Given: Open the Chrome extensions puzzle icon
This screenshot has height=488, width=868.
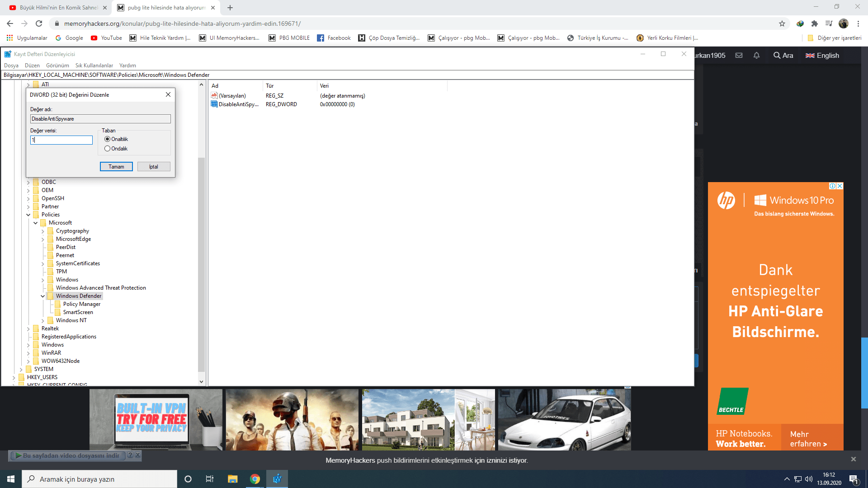Looking at the screenshot, I should click(x=815, y=23).
